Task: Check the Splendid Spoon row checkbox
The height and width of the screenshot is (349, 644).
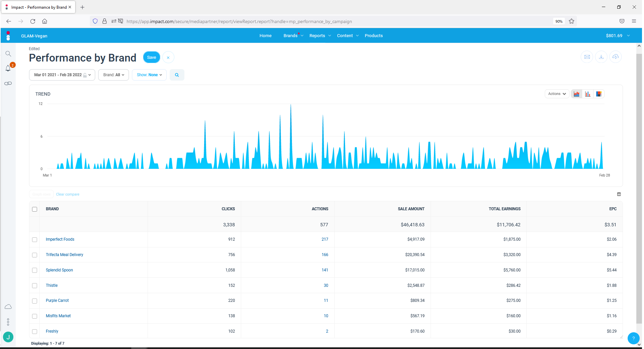Action: (35, 270)
